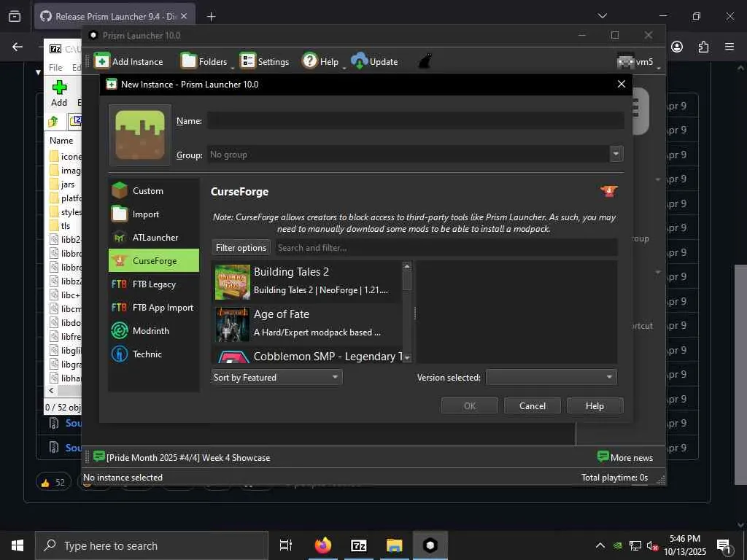Click the thumbs up reaction 52
The height and width of the screenshot is (560, 747).
click(x=53, y=483)
